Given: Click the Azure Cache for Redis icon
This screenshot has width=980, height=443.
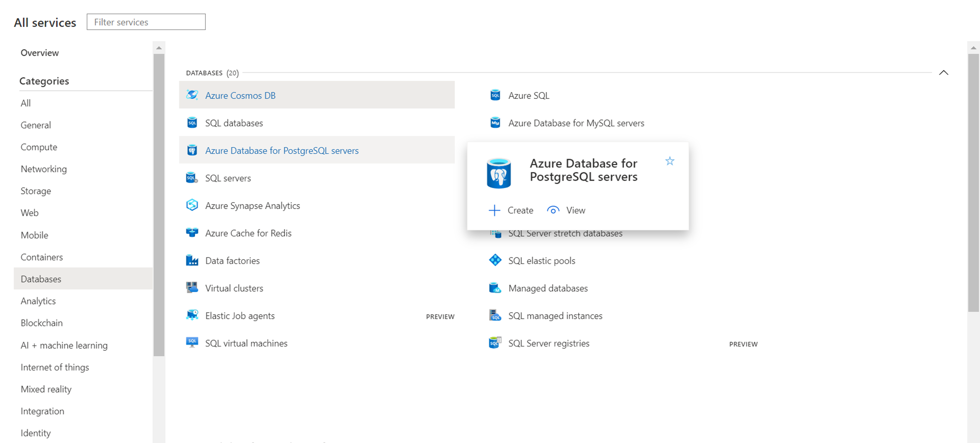Looking at the screenshot, I should click(x=192, y=233).
